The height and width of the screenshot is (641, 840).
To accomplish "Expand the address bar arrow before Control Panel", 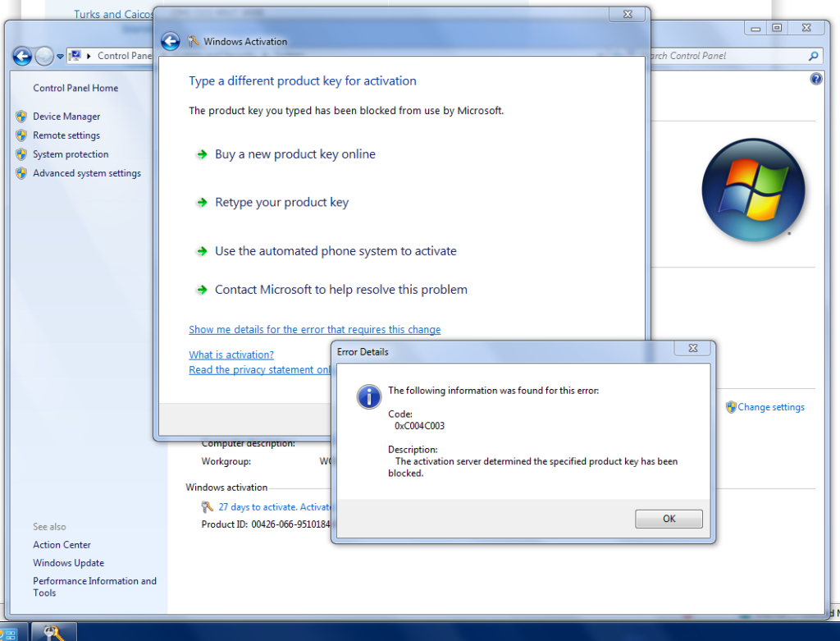I will pyautogui.click(x=89, y=56).
